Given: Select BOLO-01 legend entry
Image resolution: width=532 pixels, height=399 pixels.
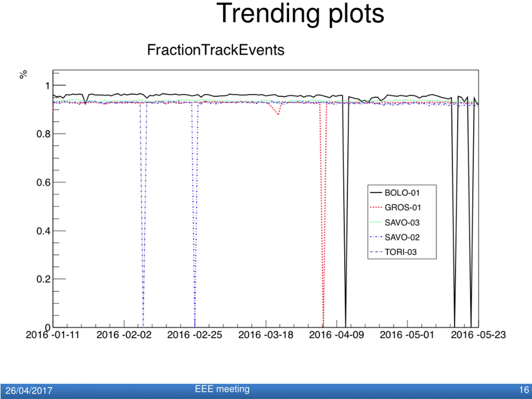Looking at the screenshot, I should tap(395, 193).
